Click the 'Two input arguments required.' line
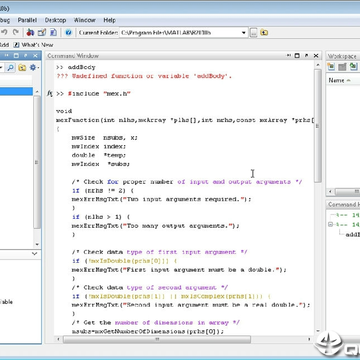 click(x=162, y=199)
